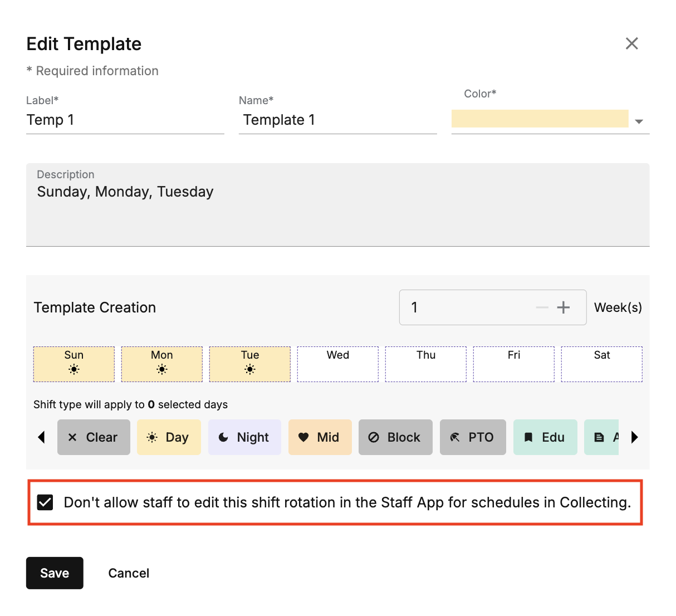Select the Fri day cell
Screen dimensions: 676x616
514,364
